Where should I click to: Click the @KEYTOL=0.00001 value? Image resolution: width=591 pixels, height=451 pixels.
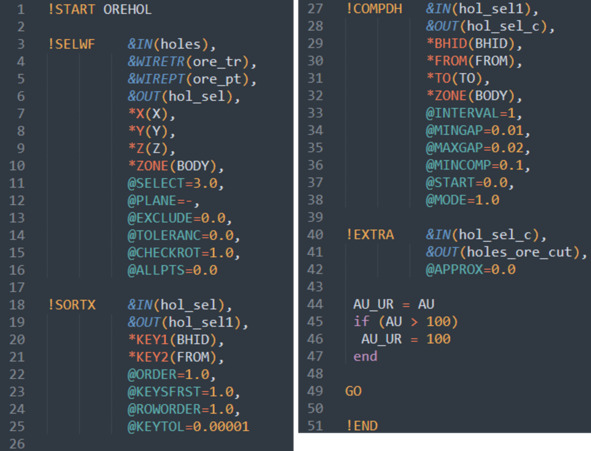click(x=188, y=427)
